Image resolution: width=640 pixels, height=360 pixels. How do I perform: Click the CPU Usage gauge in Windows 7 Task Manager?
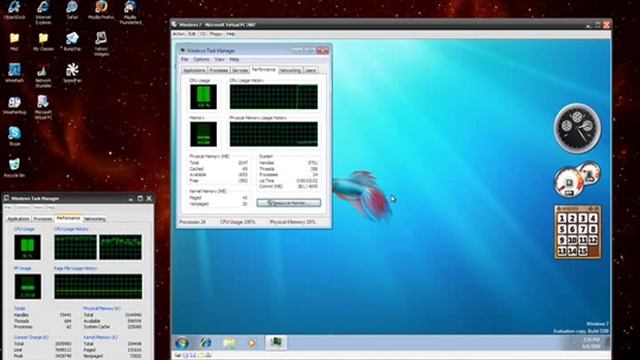[x=203, y=97]
